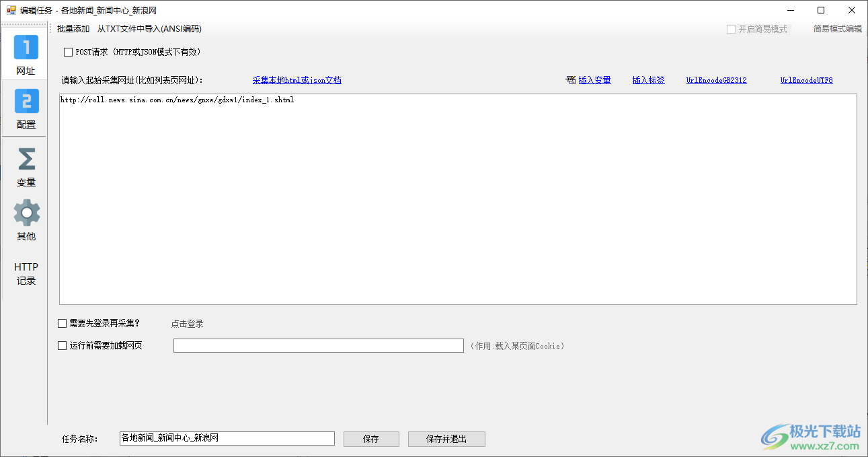The width and height of the screenshot is (868, 457).
Task: Maximize the 编辑任务 window
Action: pos(821,10)
